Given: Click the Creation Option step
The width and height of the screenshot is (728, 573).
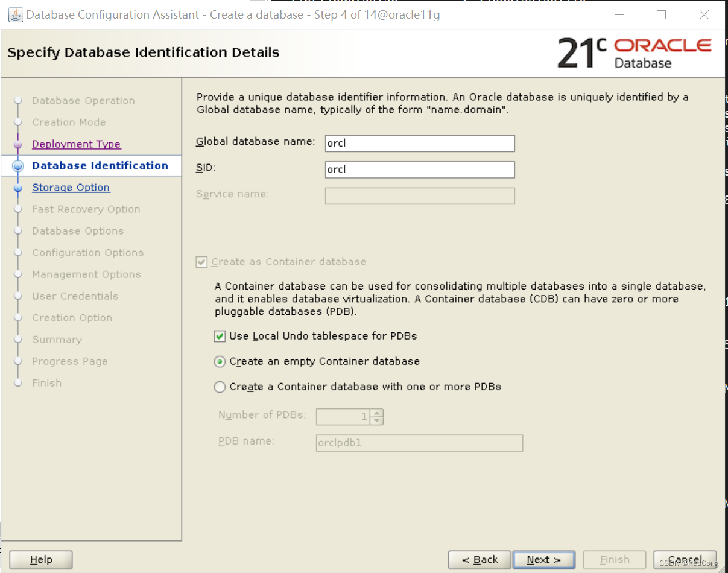Looking at the screenshot, I should [72, 318].
